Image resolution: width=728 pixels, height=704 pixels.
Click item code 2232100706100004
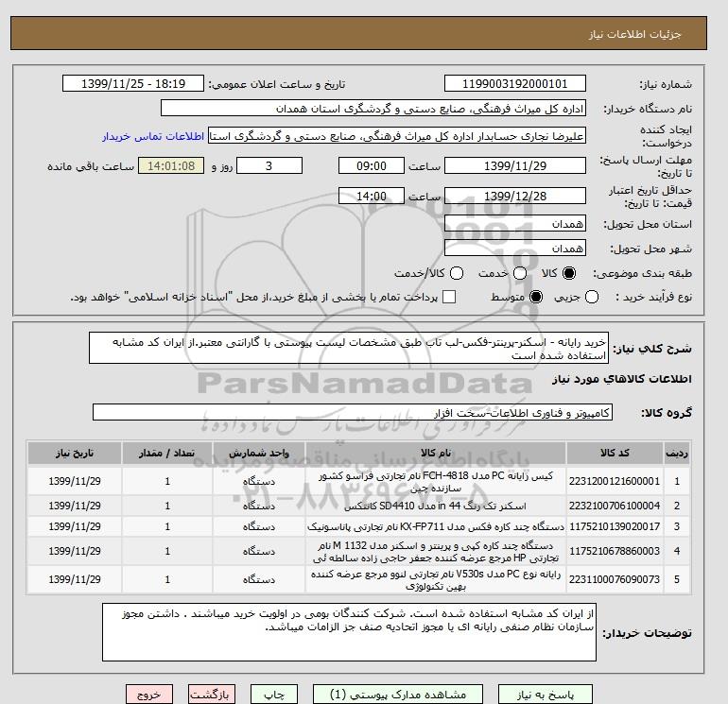coord(615,506)
